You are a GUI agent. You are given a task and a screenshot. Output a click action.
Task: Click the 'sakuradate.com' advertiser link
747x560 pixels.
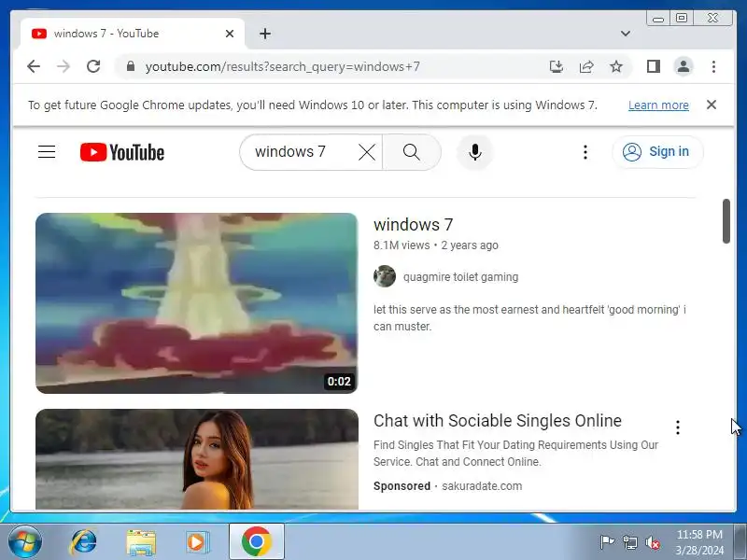pyautogui.click(x=482, y=486)
